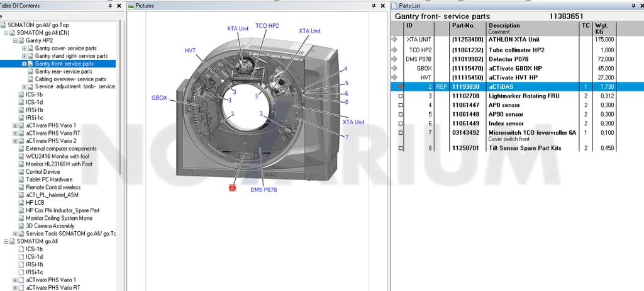This screenshot has height=291, width=644.
Task: Click the TCO HP2 label in the picture
Action: 267,26
